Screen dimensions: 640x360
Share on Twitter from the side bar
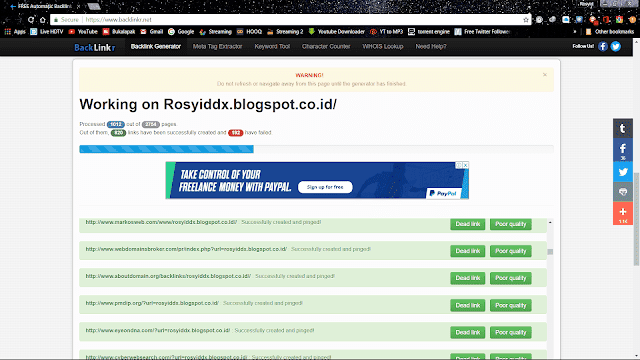click(622, 172)
